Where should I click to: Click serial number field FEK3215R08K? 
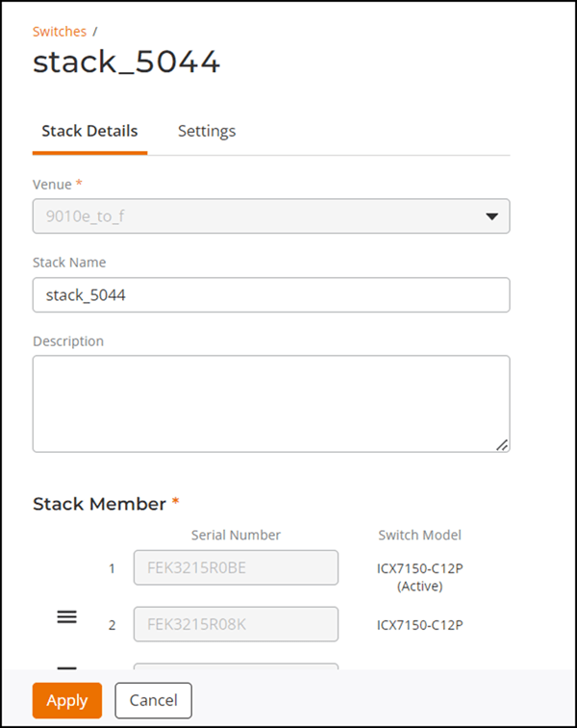pyautogui.click(x=236, y=624)
